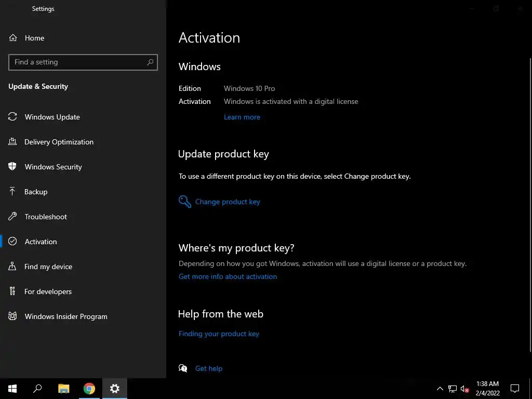This screenshot has width=532, height=399.
Task: Click the Backup upward arrow icon
Action: tap(12, 191)
